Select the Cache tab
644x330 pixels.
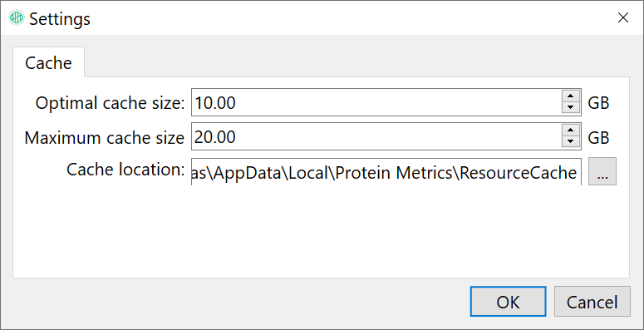pyautogui.click(x=48, y=62)
